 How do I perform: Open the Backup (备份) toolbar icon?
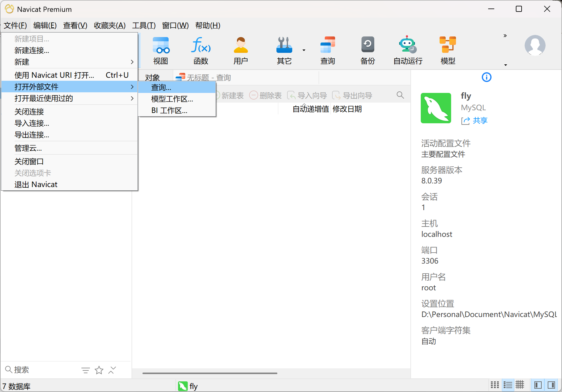[368, 50]
